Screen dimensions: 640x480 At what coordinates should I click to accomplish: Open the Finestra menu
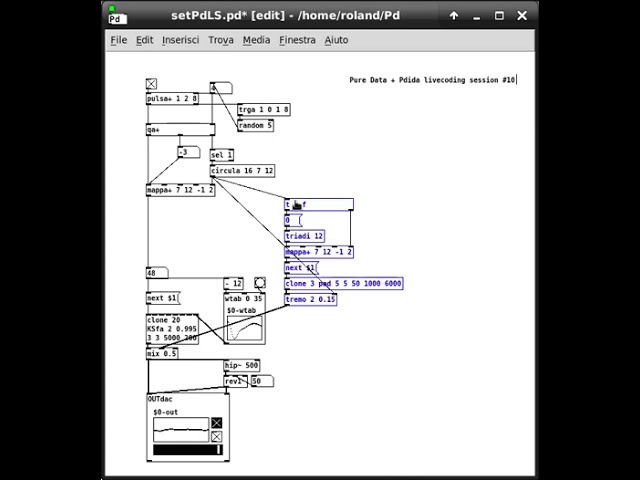click(x=297, y=40)
